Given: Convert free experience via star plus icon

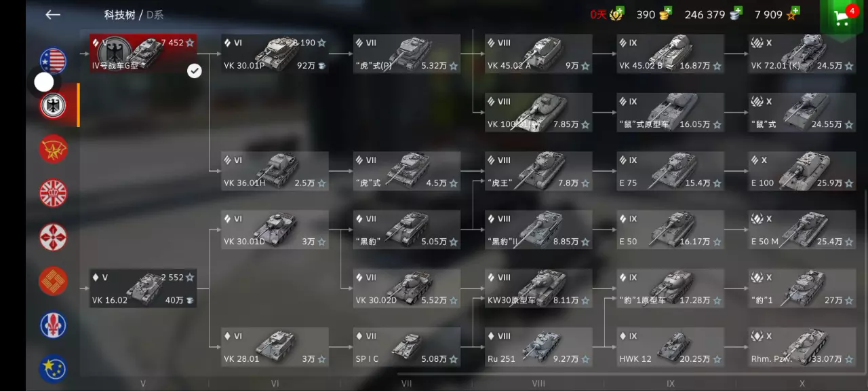Looking at the screenshot, I should (794, 12).
